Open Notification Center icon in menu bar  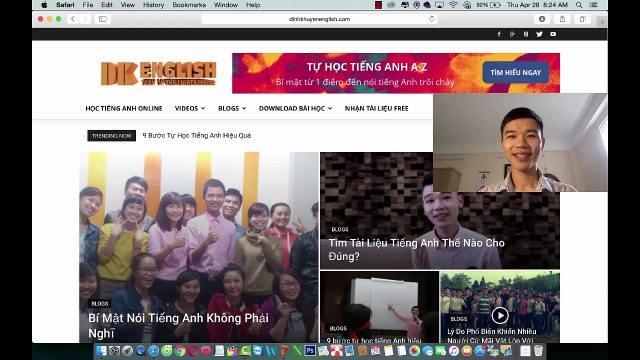594,5
